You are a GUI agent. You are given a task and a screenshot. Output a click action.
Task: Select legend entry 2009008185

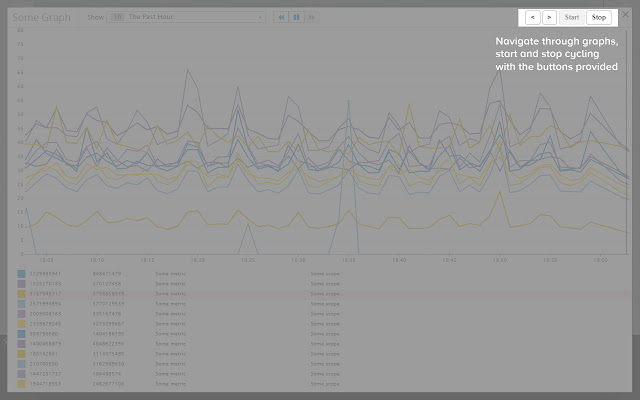coord(45,314)
